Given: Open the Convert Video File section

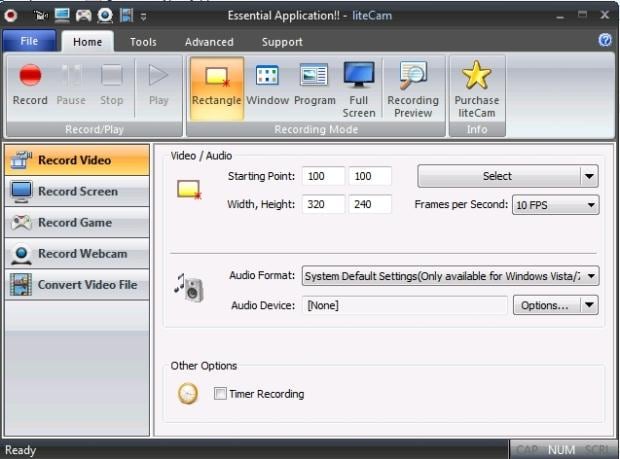Looking at the screenshot, I should click(x=77, y=285).
